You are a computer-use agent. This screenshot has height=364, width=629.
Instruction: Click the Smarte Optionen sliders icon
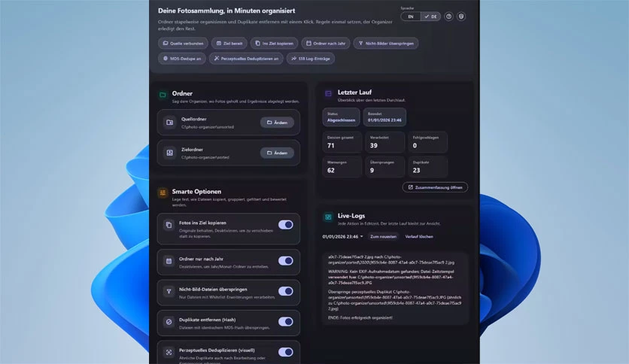(163, 193)
